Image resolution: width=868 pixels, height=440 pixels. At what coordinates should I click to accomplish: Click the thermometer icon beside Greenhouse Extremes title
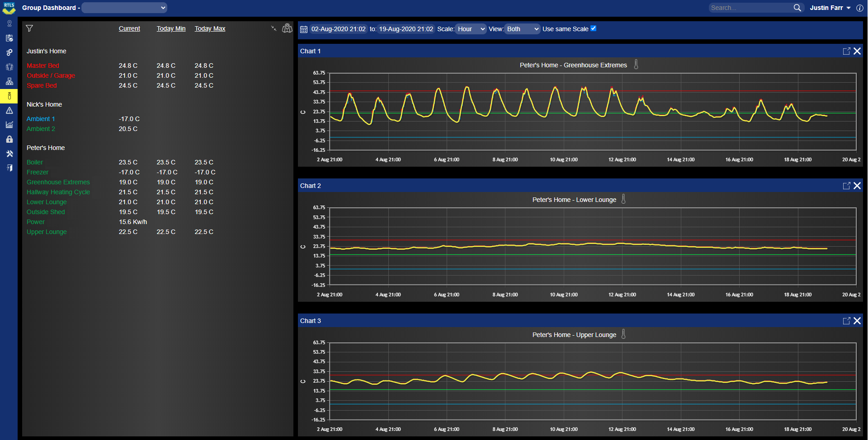636,65
